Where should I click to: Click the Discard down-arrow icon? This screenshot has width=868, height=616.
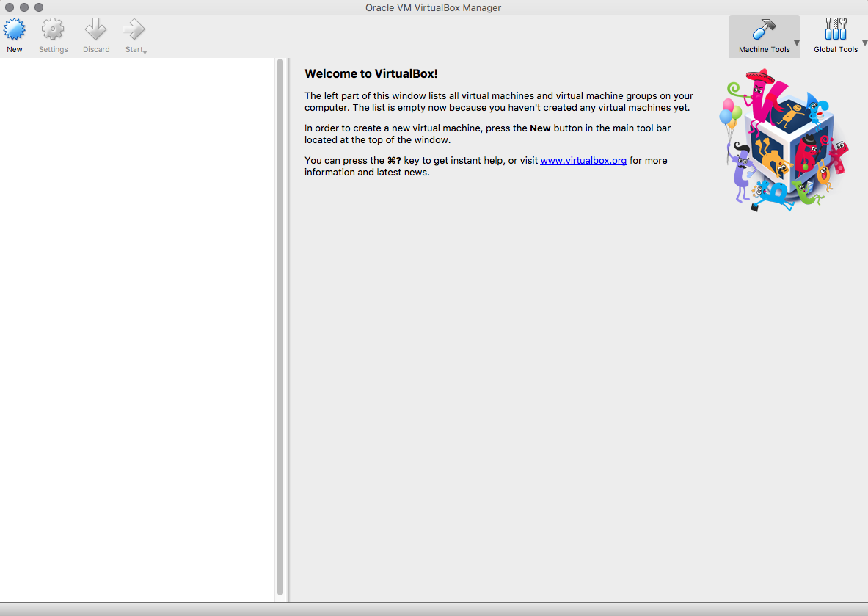pyautogui.click(x=96, y=29)
